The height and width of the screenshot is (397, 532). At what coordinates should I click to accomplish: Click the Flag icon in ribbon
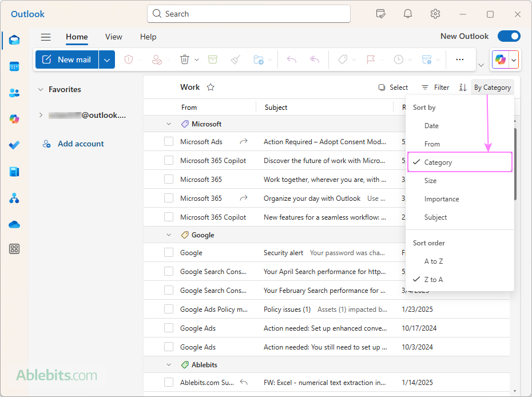coord(371,59)
